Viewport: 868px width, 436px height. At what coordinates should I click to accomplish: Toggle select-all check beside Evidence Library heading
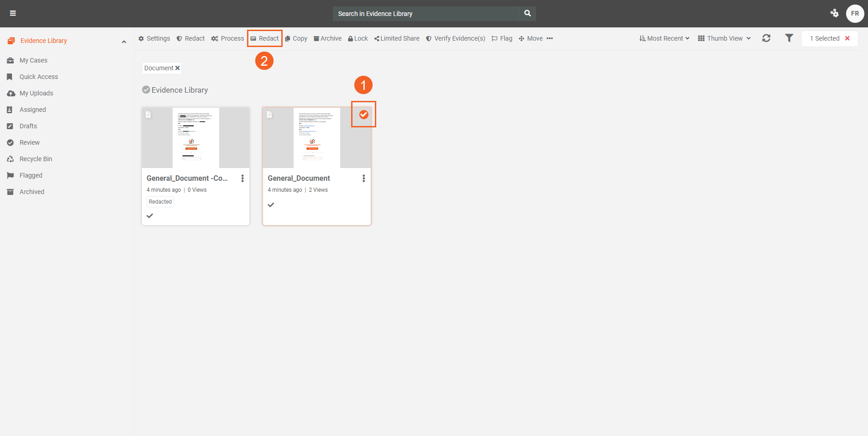pyautogui.click(x=146, y=90)
